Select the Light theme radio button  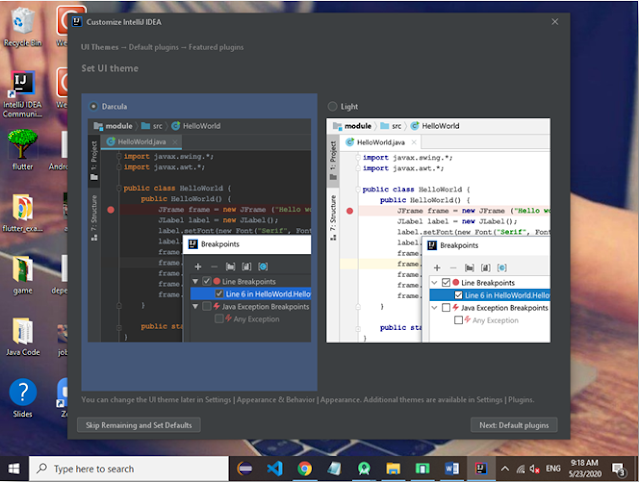point(333,106)
